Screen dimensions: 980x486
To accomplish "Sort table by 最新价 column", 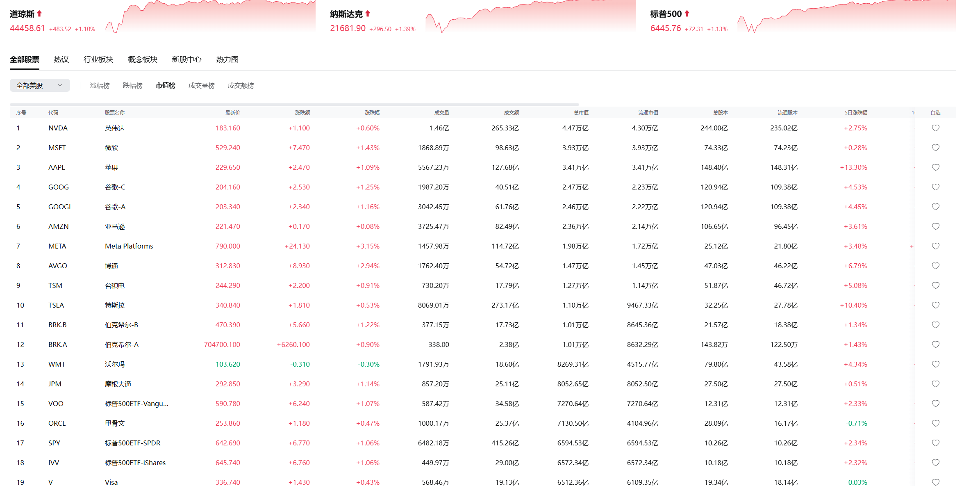I will (x=233, y=112).
